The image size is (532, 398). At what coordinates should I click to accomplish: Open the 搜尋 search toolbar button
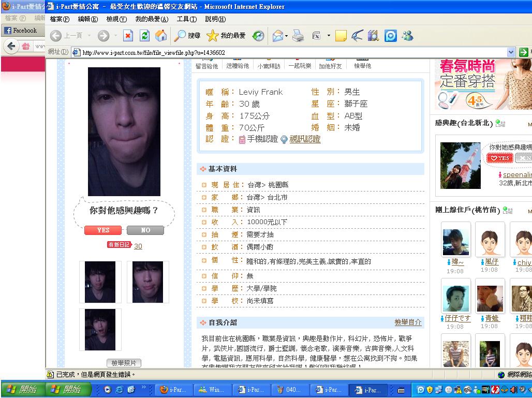coord(187,36)
